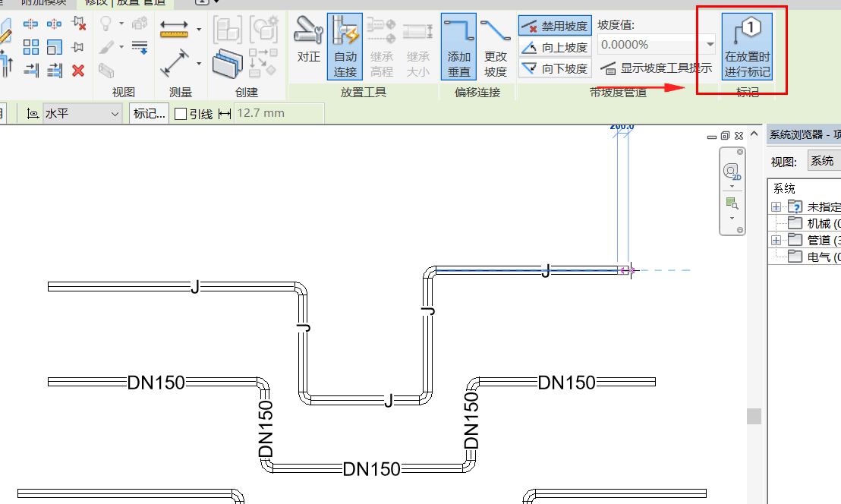841x504 pixels.
Task: Open the Aligned Dimension dropdown arrow
Action: (199, 63)
